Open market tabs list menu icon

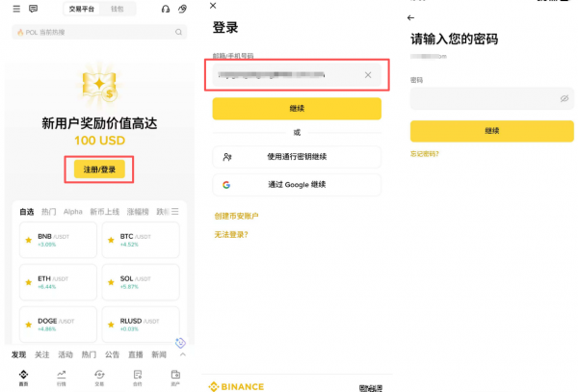coord(175,212)
